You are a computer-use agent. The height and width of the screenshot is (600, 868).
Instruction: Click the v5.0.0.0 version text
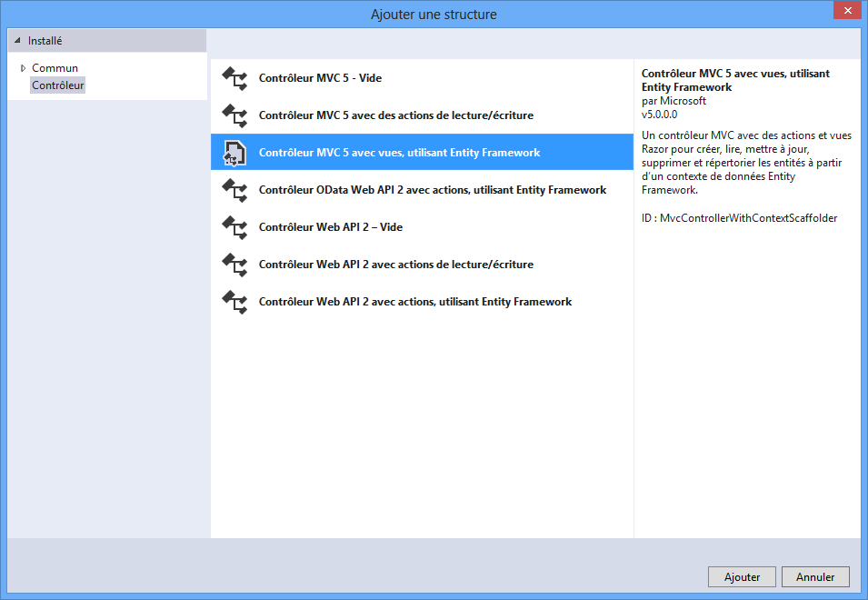coord(659,115)
